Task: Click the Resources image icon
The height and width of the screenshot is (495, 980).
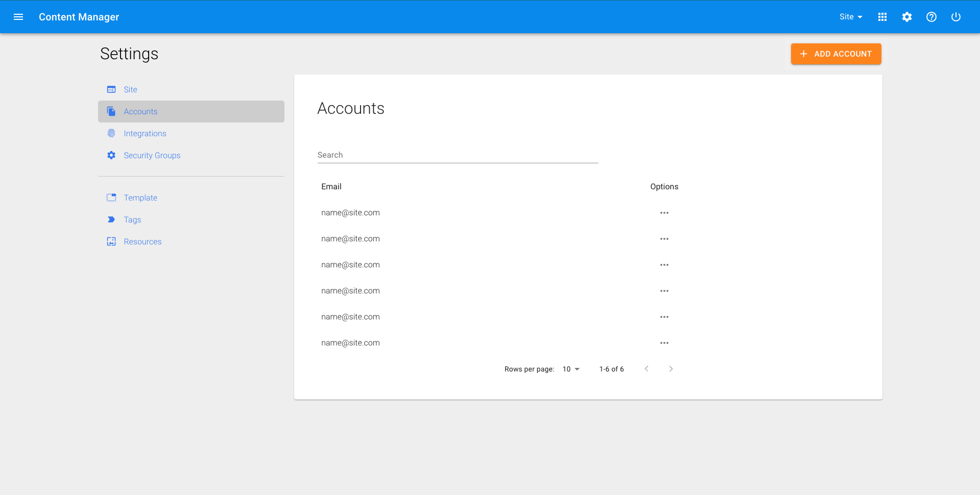Action: tap(111, 241)
